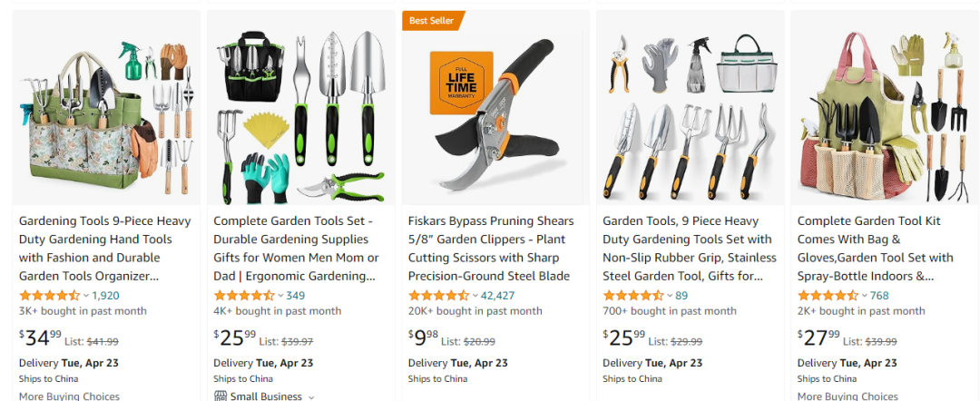The width and height of the screenshot is (980, 401).
Task: Expand rating chevron next to 1,920 reviews
Action: pyautogui.click(x=85, y=296)
